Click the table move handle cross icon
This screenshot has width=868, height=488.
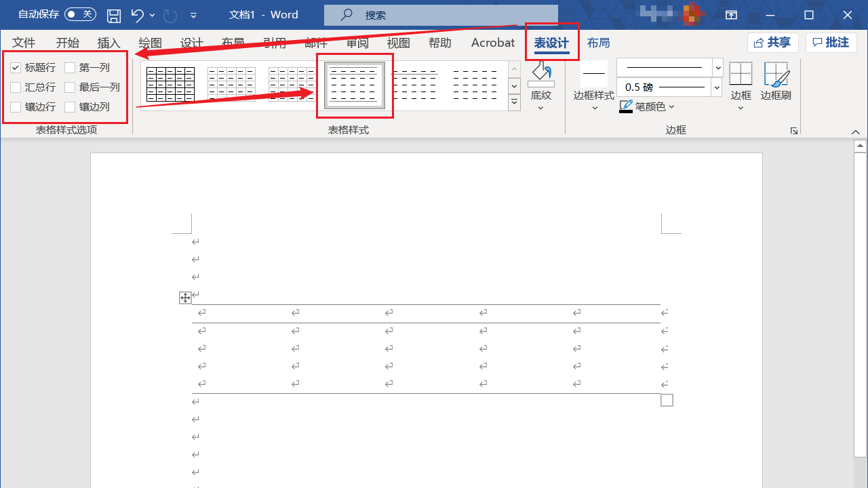point(185,298)
